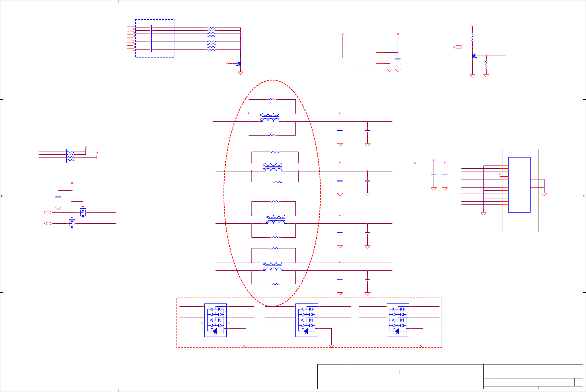Select the tall symbol inside the blue dashed box

(151, 38)
